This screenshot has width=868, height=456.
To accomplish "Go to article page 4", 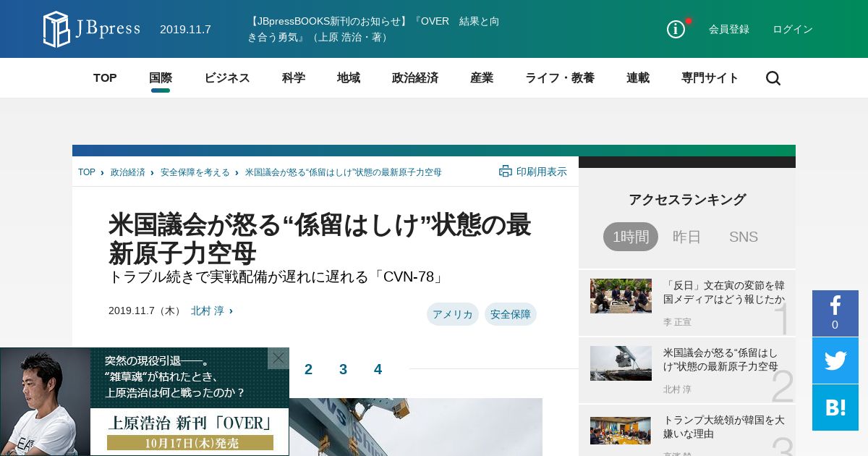I will click(x=378, y=369).
